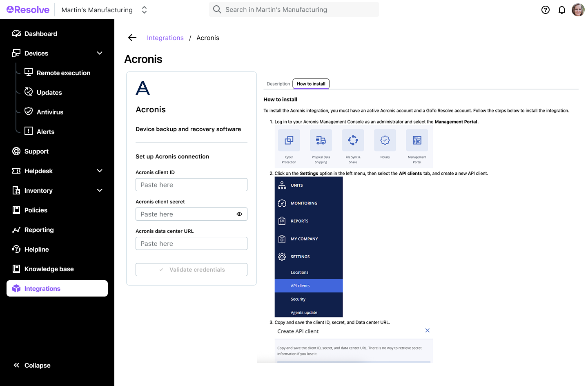Collapse the Devices section chevron
Image resolution: width=588 pixels, height=386 pixels.
100,53
